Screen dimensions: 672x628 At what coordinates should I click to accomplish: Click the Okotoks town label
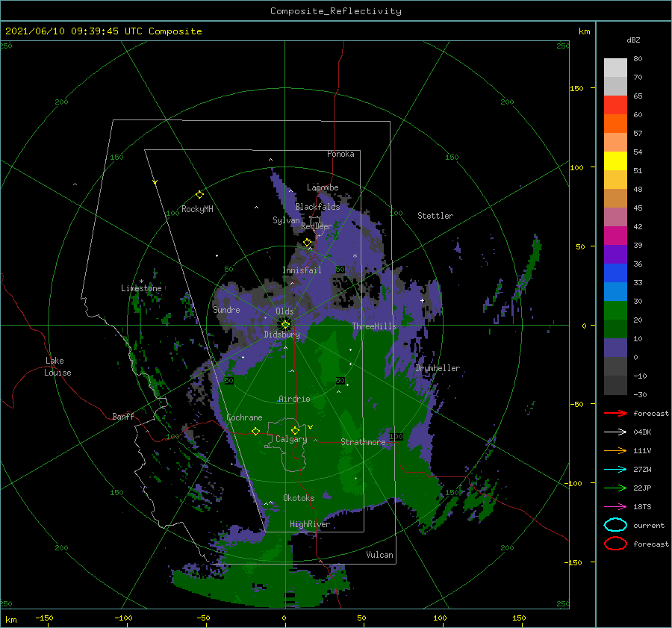(299, 498)
